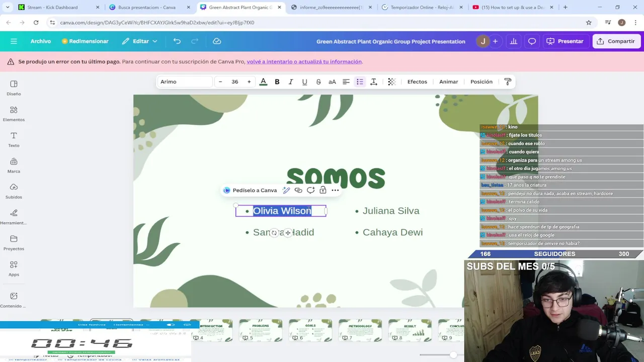Open the Marca sidebar tab
Viewport: 644px width, 362px height.
[14, 165]
